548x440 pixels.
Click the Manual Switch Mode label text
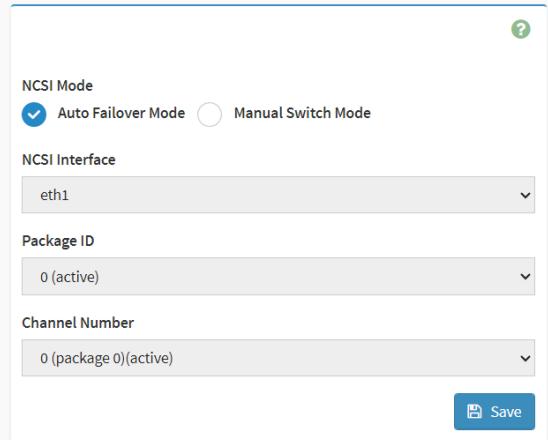(302, 113)
